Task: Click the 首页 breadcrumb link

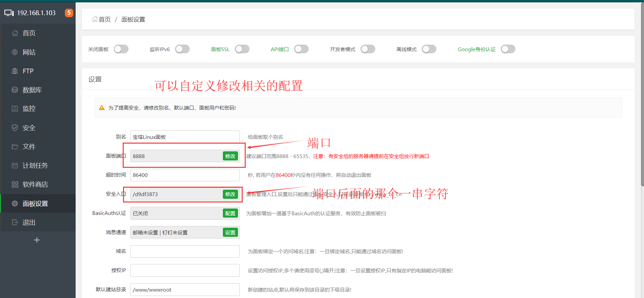Action: click(105, 20)
